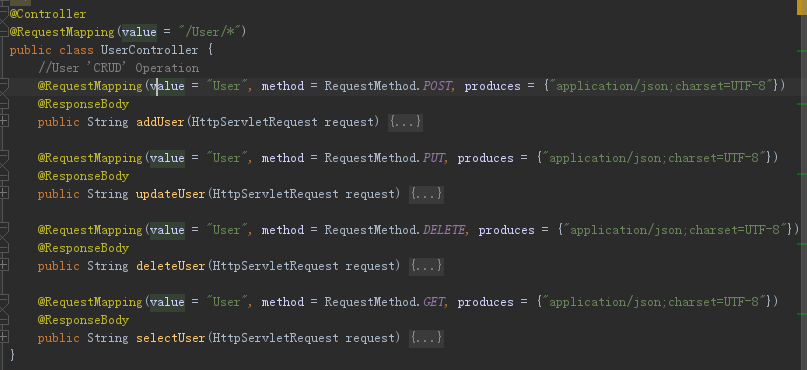Unfold the {...} body of selectUser method
Viewport: 807px width, 370px height.
(426, 338)
